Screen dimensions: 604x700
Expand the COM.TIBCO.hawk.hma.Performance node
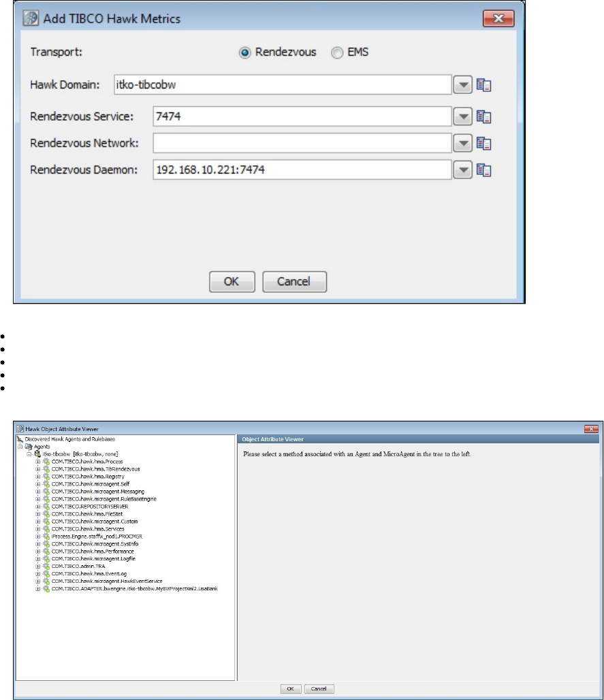38,552
